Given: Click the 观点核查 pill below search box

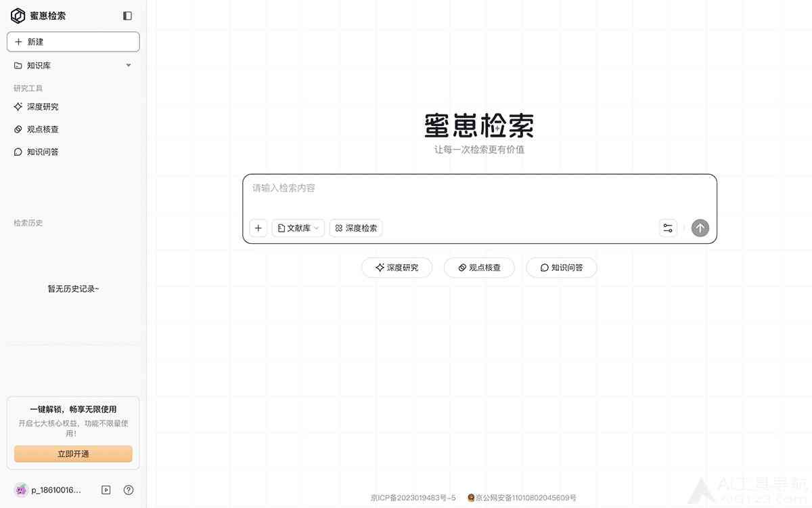Looking at the screenshot, I should coord(479,268).
